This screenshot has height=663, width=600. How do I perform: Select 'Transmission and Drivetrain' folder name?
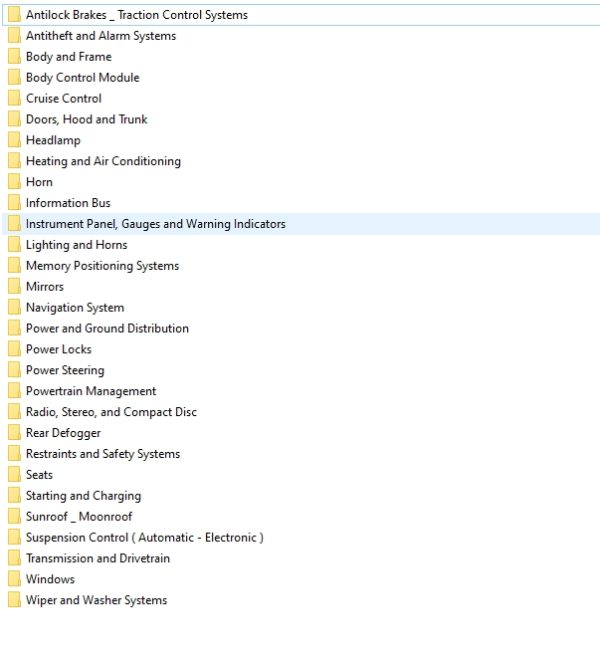coord(98,558)
